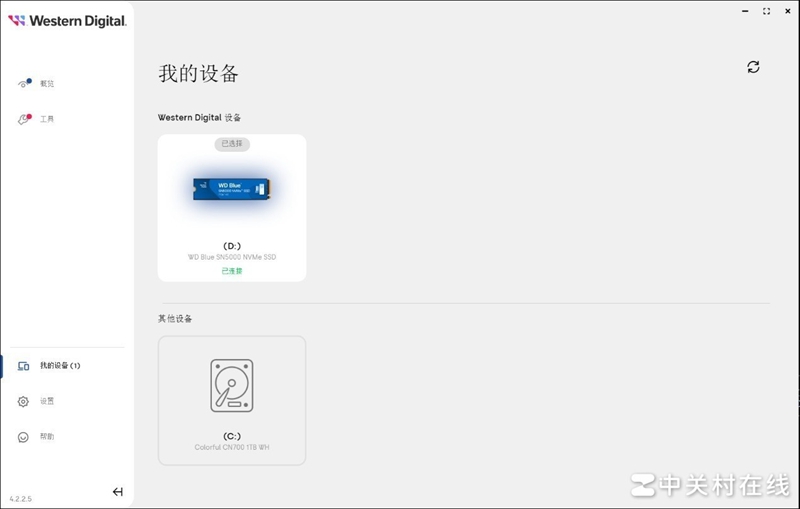Click the WD Blue SSD product image

(232, 189)
